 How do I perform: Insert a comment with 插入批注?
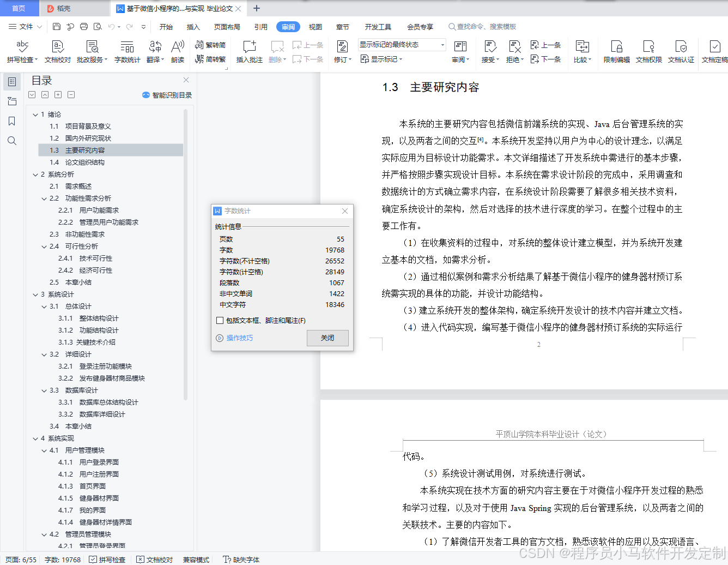click(250, 51)
